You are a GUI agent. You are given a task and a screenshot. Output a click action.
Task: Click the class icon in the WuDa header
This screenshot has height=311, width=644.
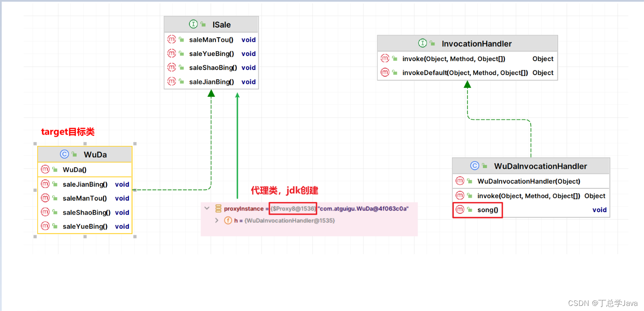64,154
